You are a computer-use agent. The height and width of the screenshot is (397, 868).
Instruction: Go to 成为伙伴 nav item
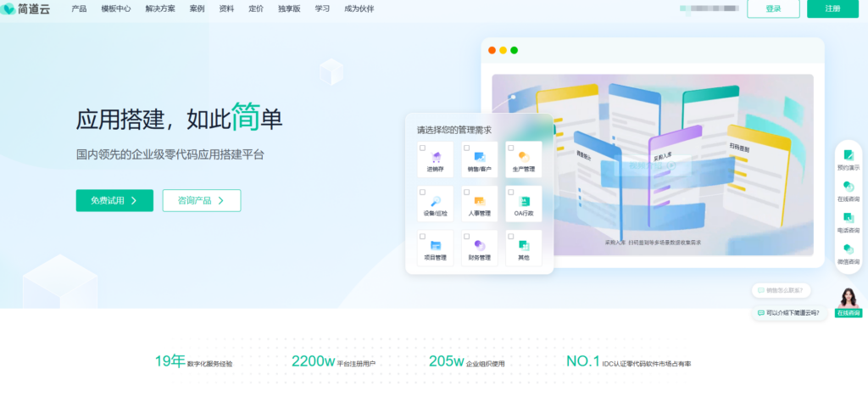click(359, 8)
